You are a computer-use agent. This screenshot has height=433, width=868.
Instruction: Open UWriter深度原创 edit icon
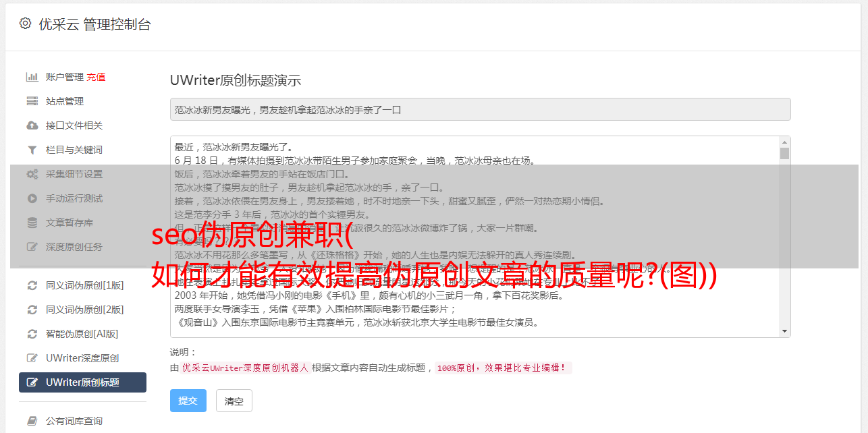[x=32, y=358]
